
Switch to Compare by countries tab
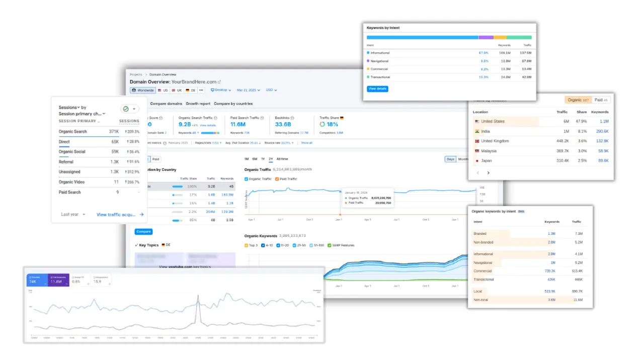233,104
